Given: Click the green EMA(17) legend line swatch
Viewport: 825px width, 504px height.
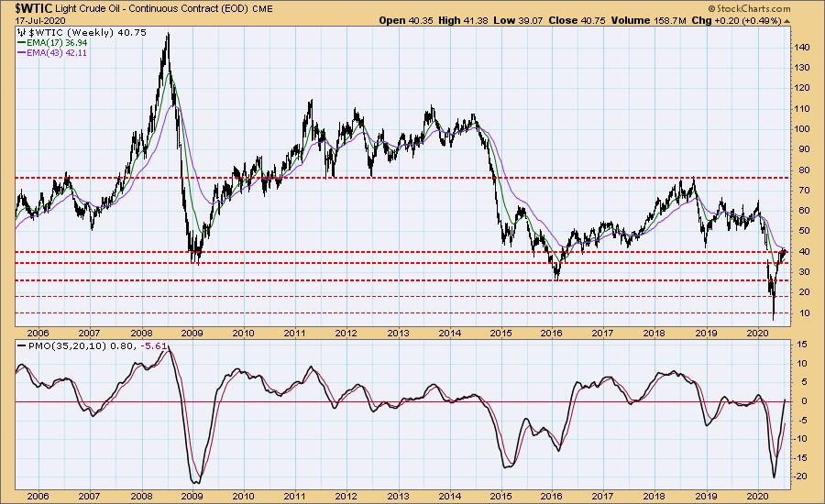Looking at the screenshot, I should [x=22, y=43].
